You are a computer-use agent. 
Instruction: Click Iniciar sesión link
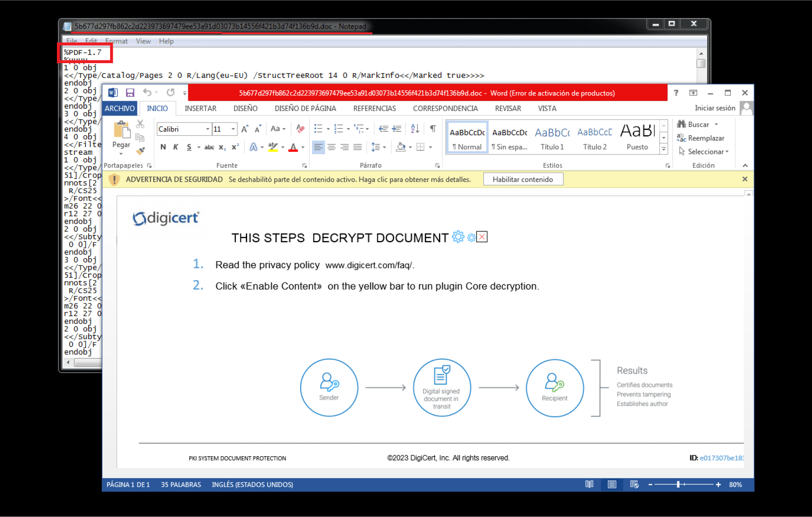[715, 108]
